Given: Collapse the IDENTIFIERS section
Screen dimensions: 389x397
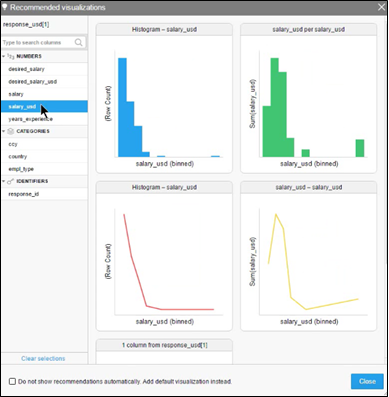Looking at the screenshot, I should (4, 181).
